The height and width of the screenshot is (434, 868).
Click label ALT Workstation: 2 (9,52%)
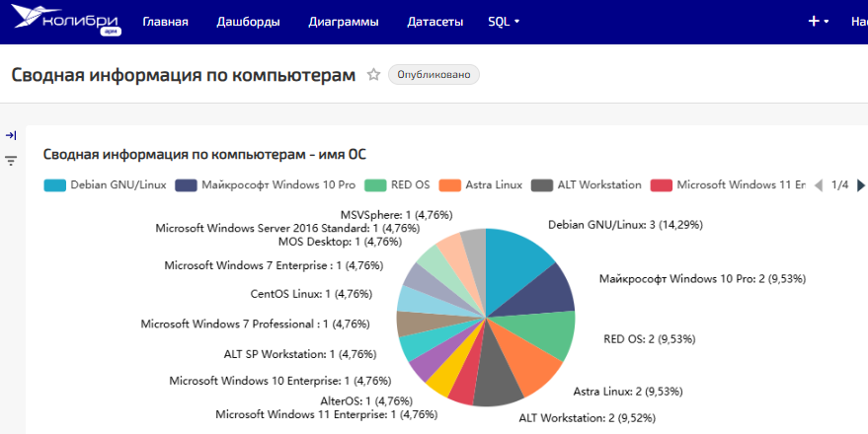587,418
